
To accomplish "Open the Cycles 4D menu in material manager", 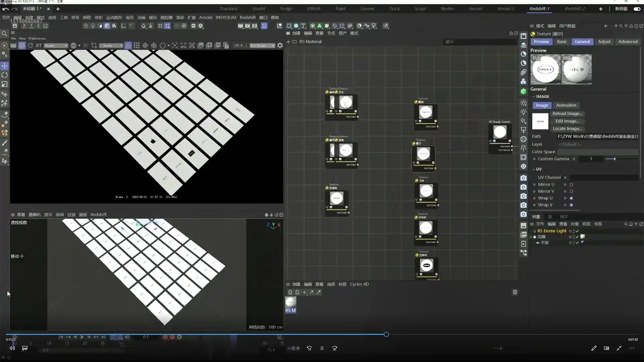I will point(359,284).
